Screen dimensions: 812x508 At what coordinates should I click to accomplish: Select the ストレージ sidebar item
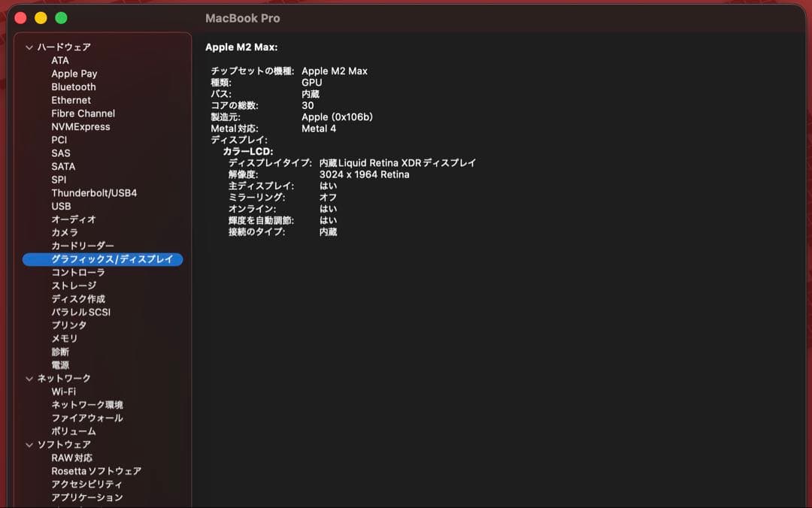[x=74, y=286]
